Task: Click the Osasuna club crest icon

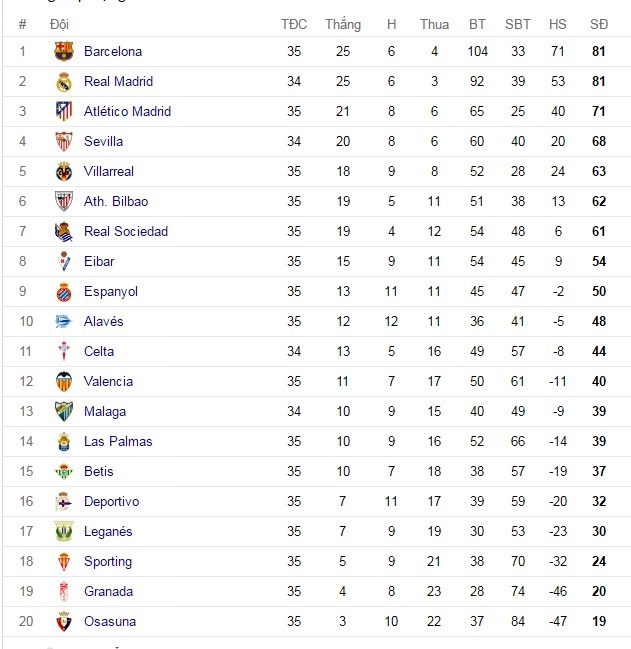Action: pyautogui.click(x=64, y=621)
